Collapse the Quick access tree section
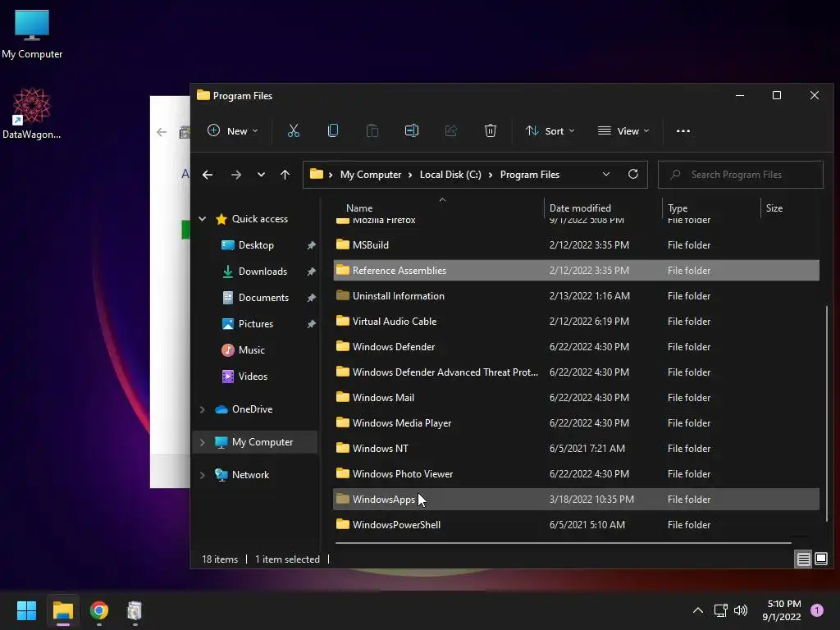Viewport: 840px width, 630px height. pyautogui.click(x=203, y=218)
